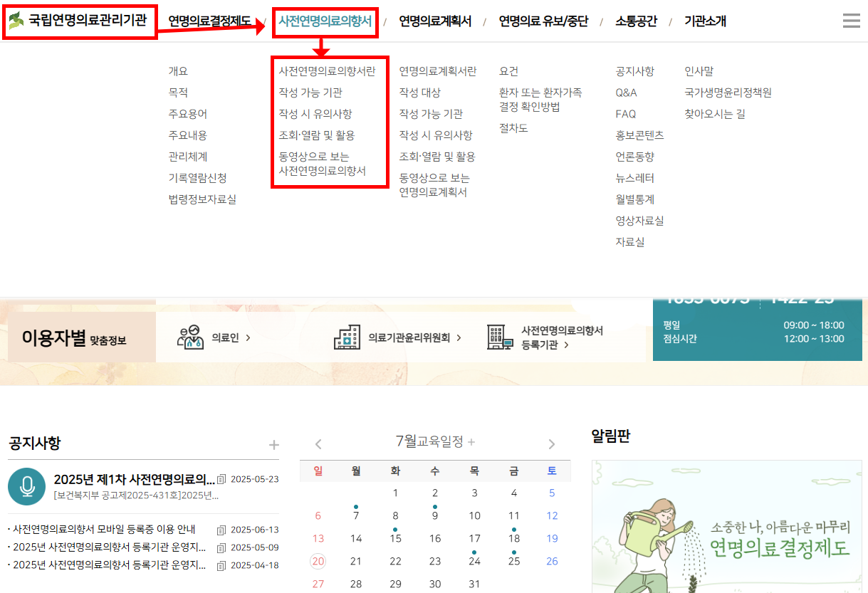868x593 pixels.
Task: Select 자료실 submenu item
Action: tap(630, 242)
